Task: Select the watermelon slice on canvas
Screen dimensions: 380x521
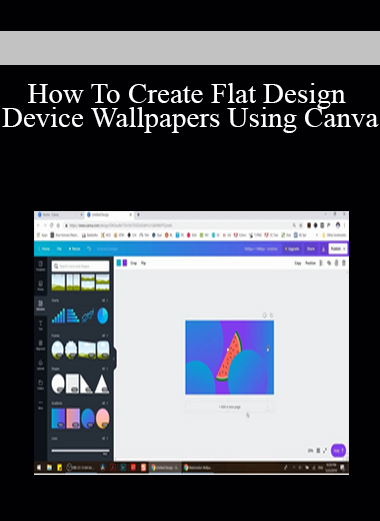Action: [229, 356]
